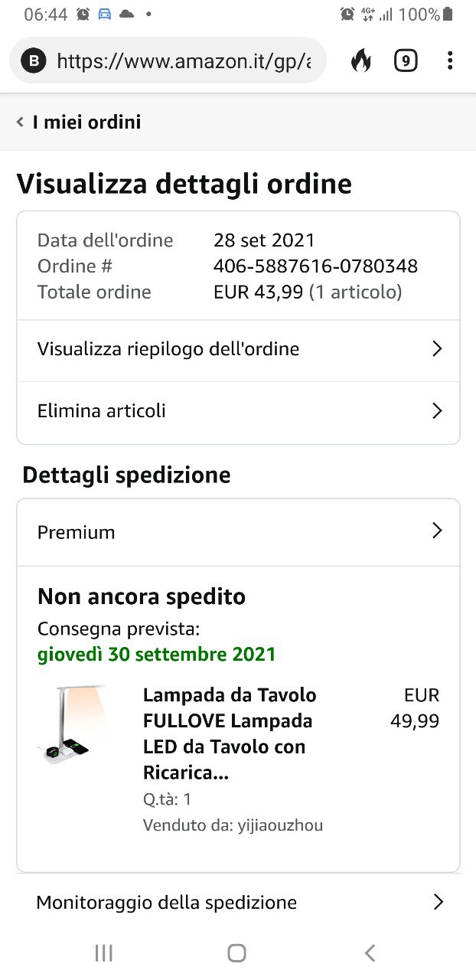Screen dimensions: 476x980
Task: Open the Monitoraggio della spedizione chevron
Action: [438, 902]
